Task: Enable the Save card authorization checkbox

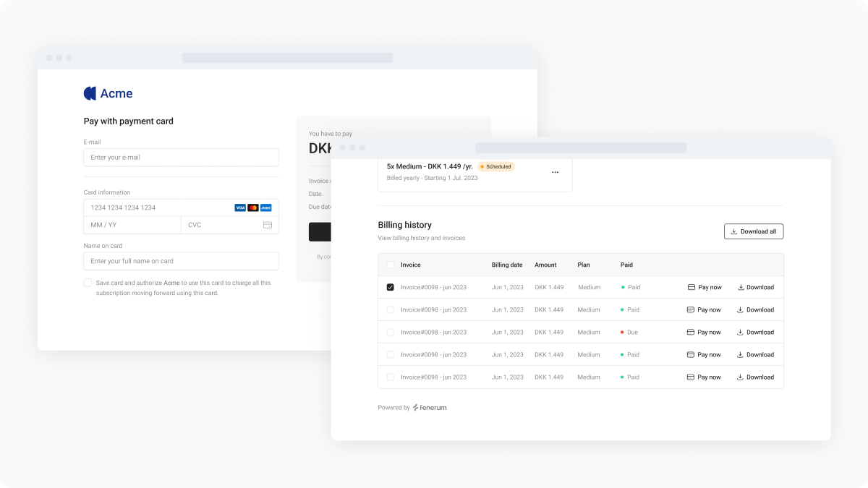Action: [88, 283]
